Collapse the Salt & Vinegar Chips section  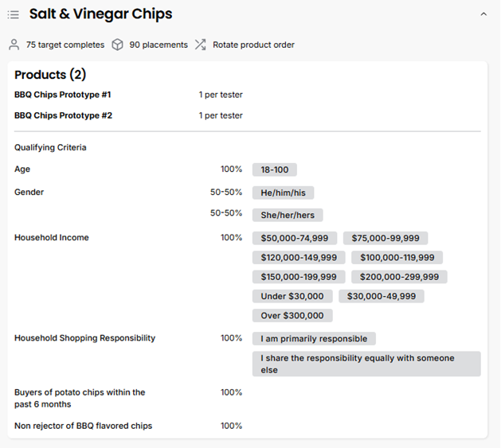(x=483, y=14)
